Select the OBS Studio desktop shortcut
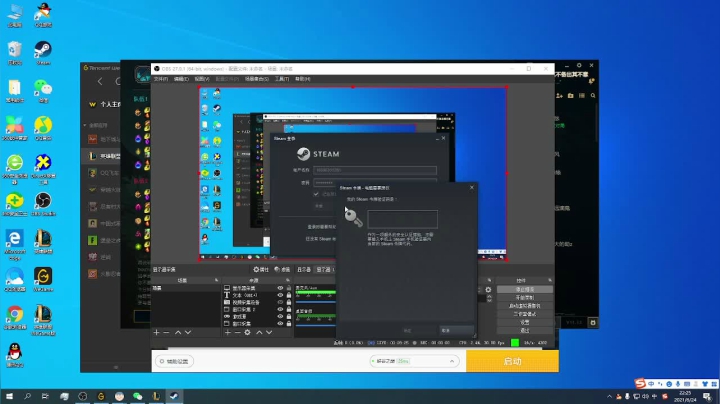The width and height of the screenshot is (720, 404). tap(43, 204)
